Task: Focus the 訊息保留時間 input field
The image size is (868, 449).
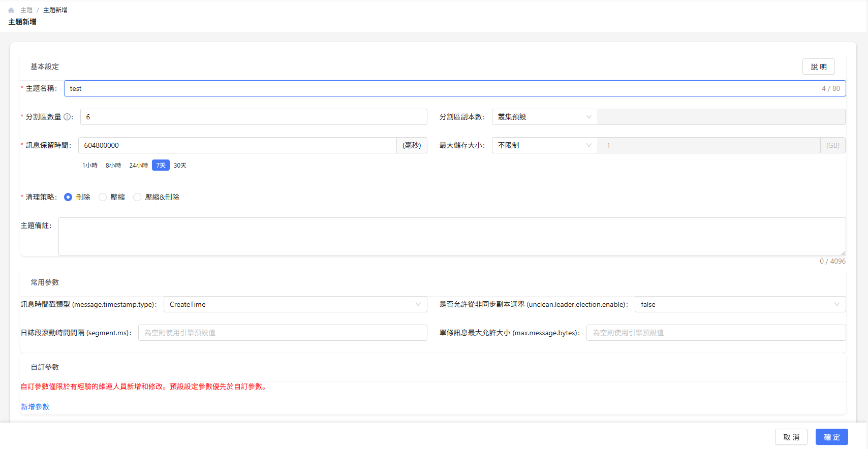Action: [237, 145]
